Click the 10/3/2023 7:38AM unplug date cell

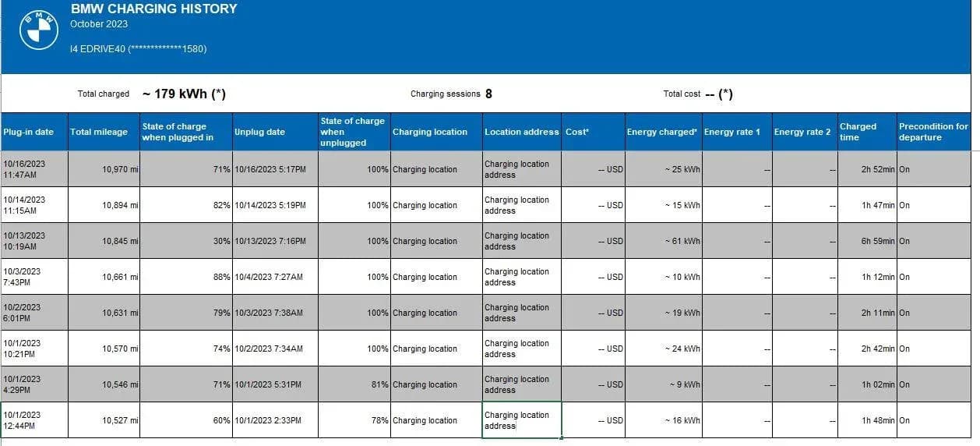pos(275,313)
